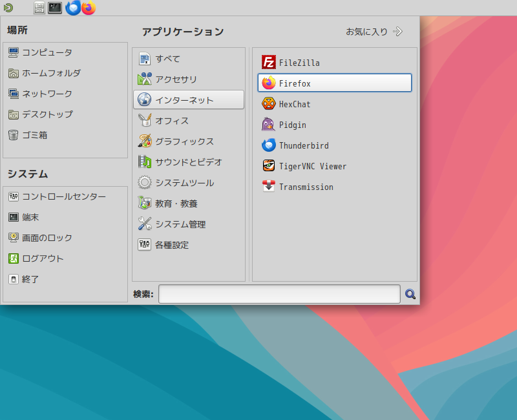Select the システム管理 category
The width and height of the screenshot is (517, 420).
(x=189, y=224)
